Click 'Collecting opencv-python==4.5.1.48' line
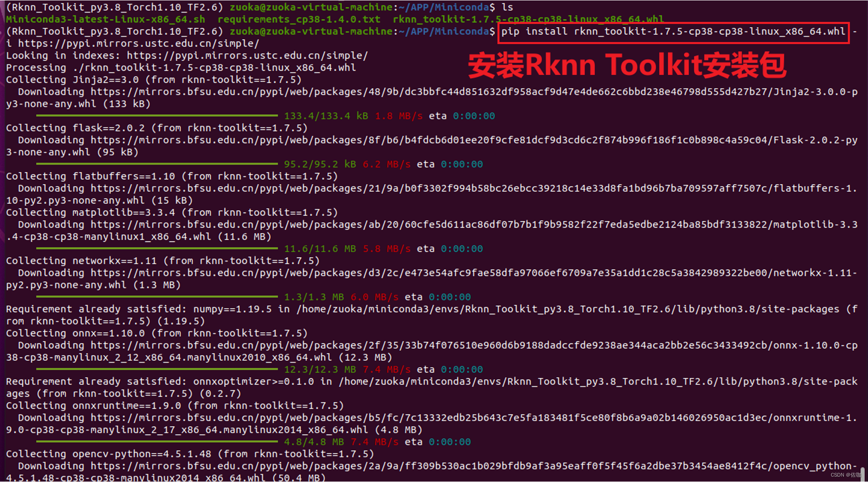The image size is (868, 482). coord(190,454)
